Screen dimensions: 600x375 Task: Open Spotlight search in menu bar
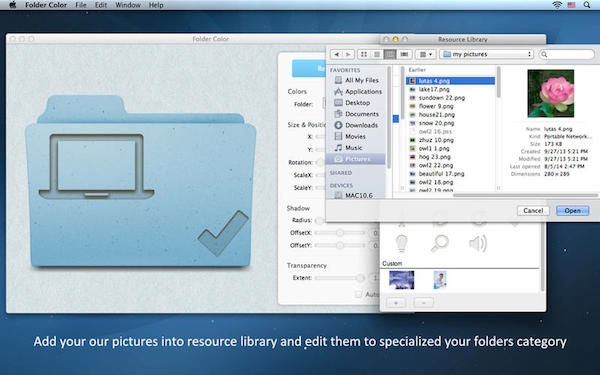point(587,5)
